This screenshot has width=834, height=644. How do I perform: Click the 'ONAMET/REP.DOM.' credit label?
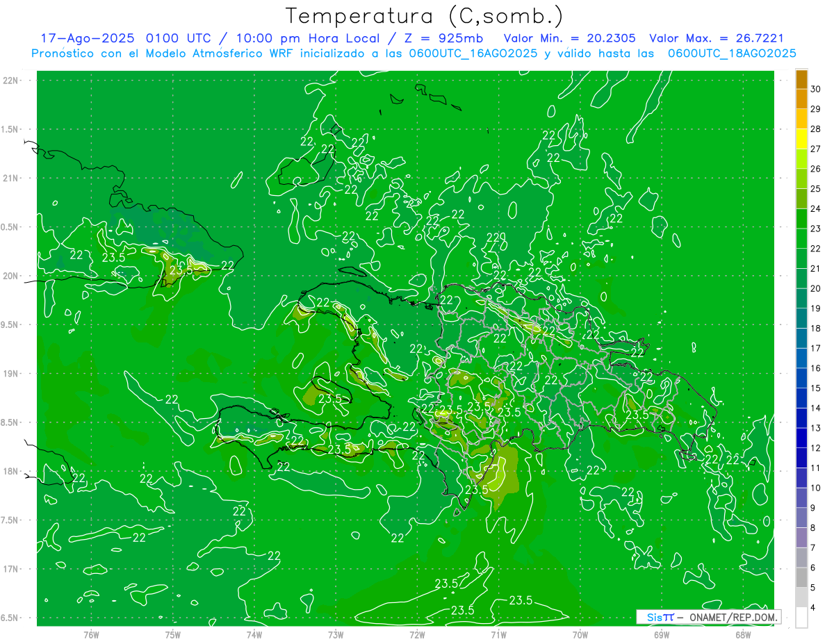(x=733, y=617)
